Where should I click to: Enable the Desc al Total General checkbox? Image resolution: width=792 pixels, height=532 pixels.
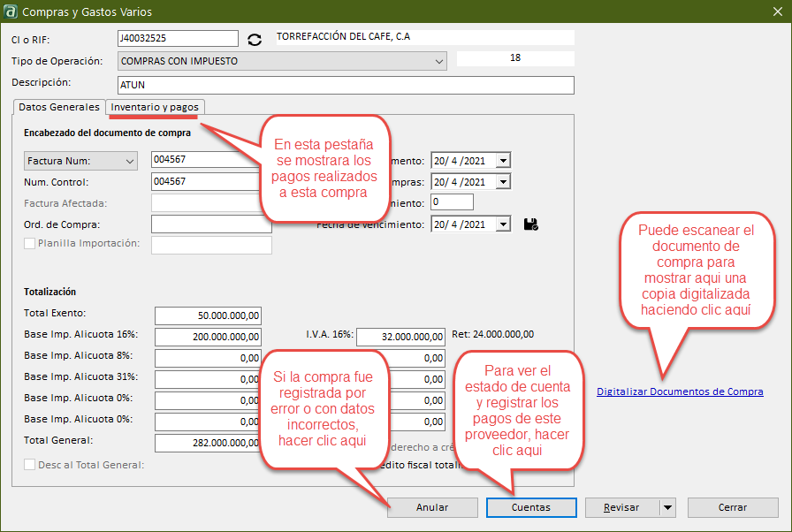30,464
